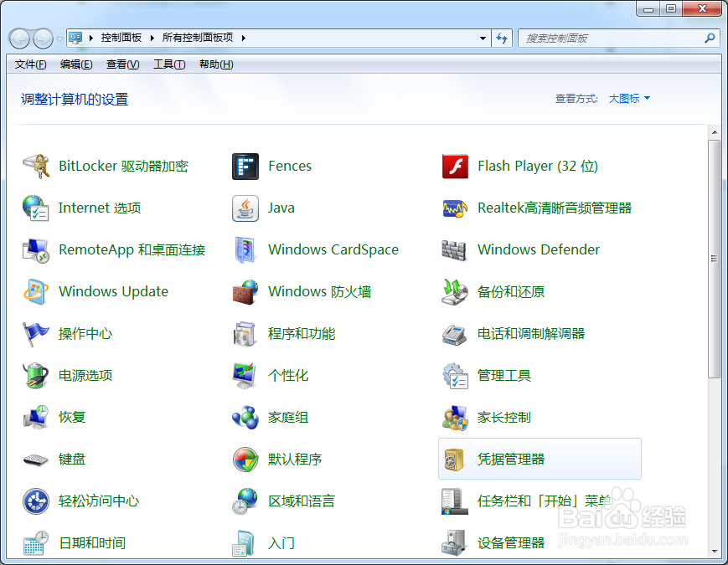The image size is (728, 565).
Task: Open the 查看(V) menu
Action: tap(122, 64)
